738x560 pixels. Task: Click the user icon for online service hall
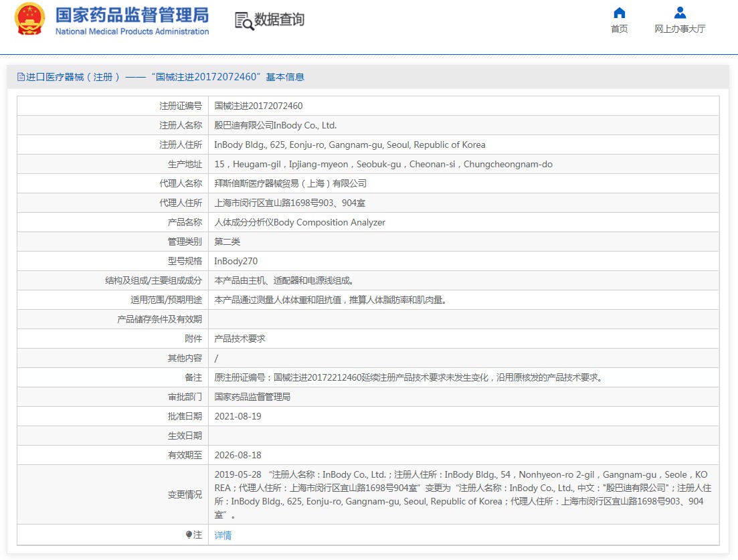(679, 13)
